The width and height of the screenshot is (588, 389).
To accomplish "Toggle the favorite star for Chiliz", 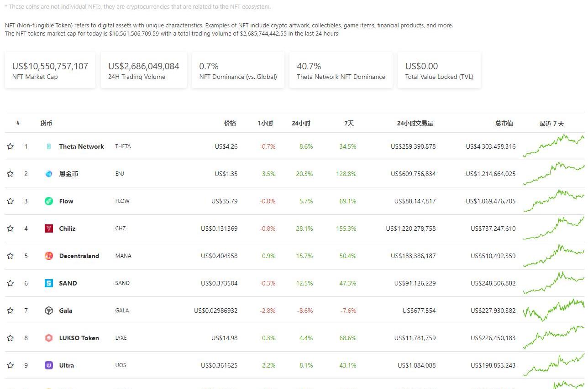I will [x=10, y=228].
